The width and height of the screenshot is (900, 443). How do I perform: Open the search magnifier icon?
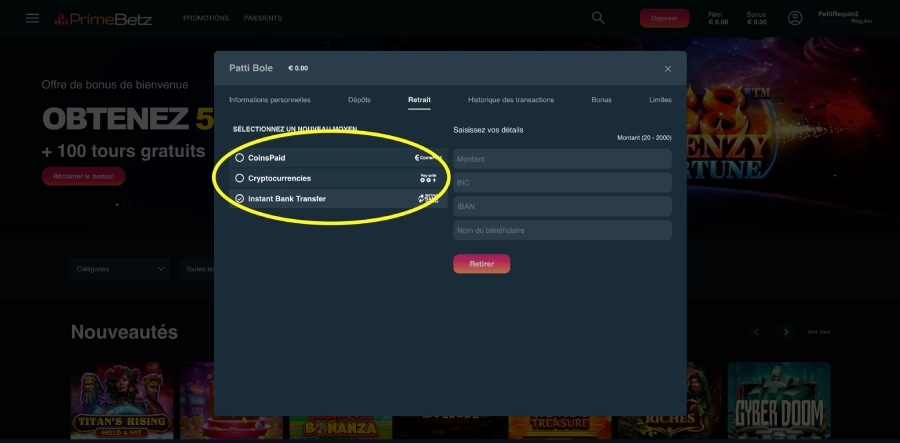598,18
